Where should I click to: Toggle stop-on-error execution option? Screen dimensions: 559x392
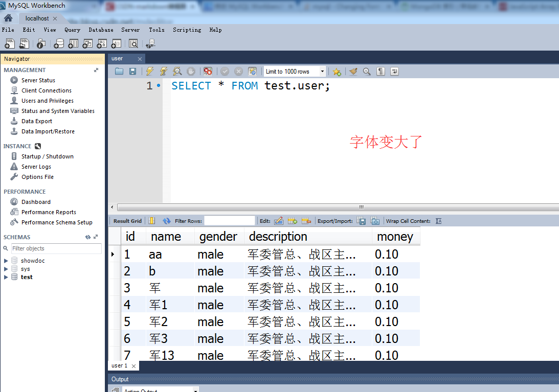208,71
